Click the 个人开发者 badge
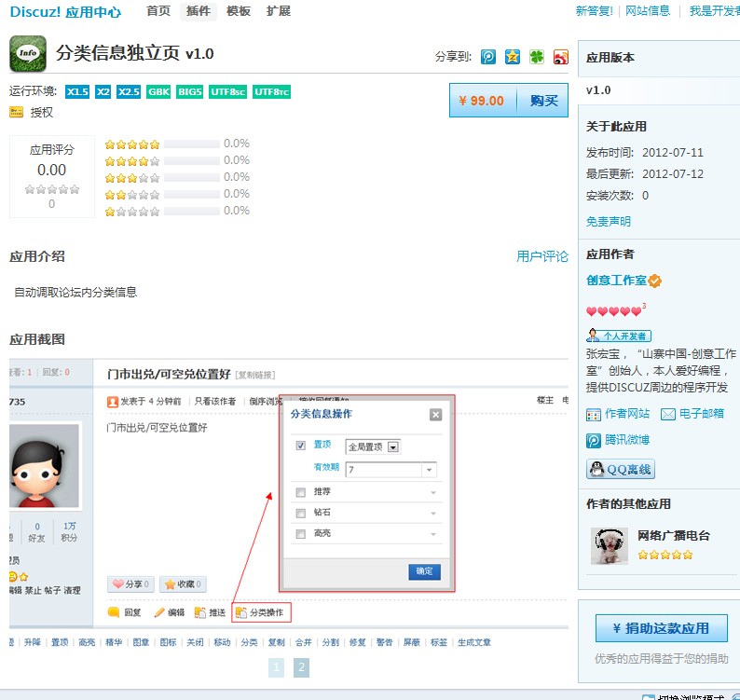Image resolution: width=740 pixels, height=700 pixels. [619, 336]
